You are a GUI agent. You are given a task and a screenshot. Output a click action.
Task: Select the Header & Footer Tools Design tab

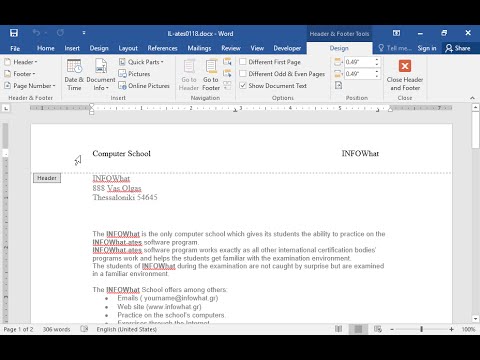click(x=339, y=48)
